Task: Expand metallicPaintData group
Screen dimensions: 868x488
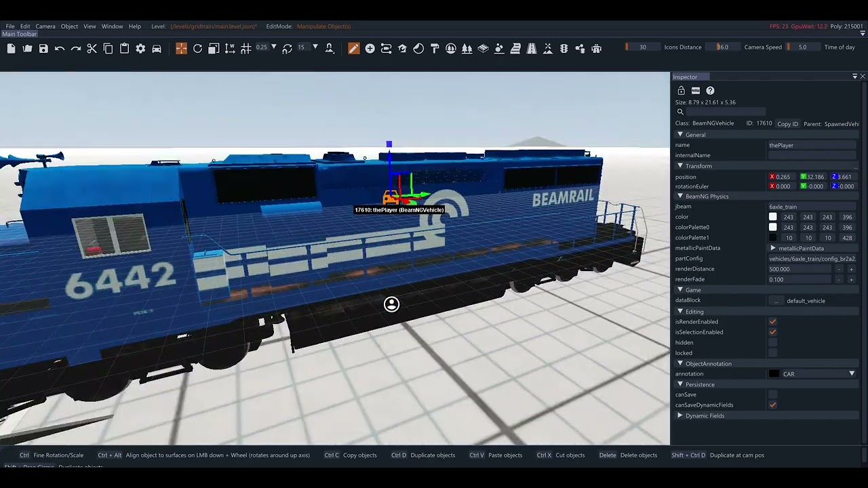Action: (773, 248)
